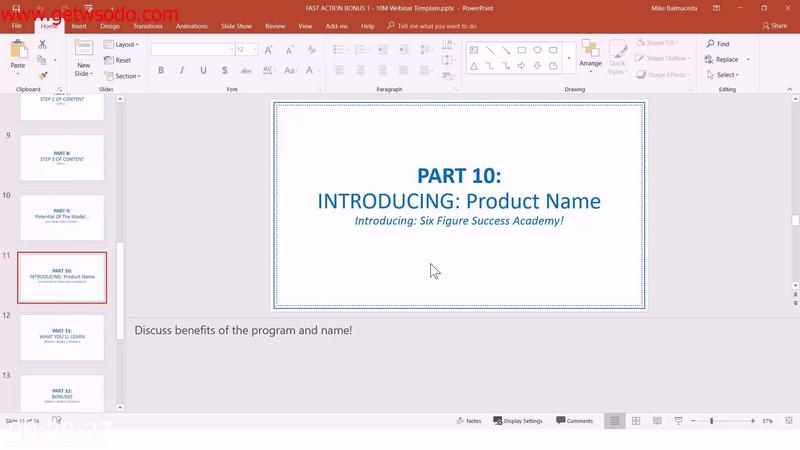The width and height of the screenshot is (800, 450).
Task: Click the zoom out minus button
Action: (x=693, y=421)
